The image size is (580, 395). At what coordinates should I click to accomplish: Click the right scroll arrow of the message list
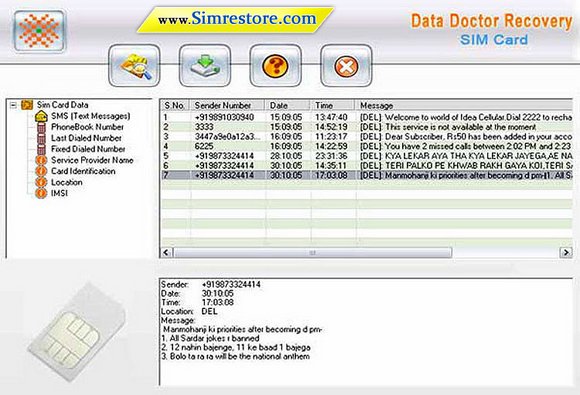(566, 253)
